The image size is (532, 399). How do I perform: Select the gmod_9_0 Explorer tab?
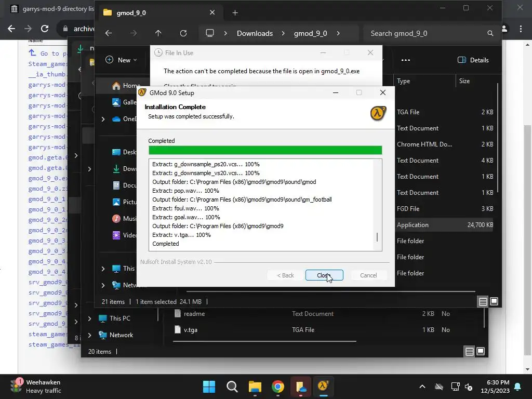(159, 12)
